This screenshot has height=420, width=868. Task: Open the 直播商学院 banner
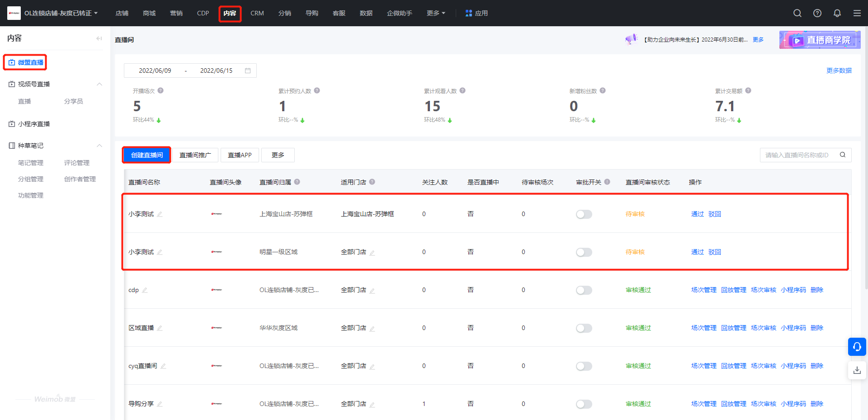820,40
